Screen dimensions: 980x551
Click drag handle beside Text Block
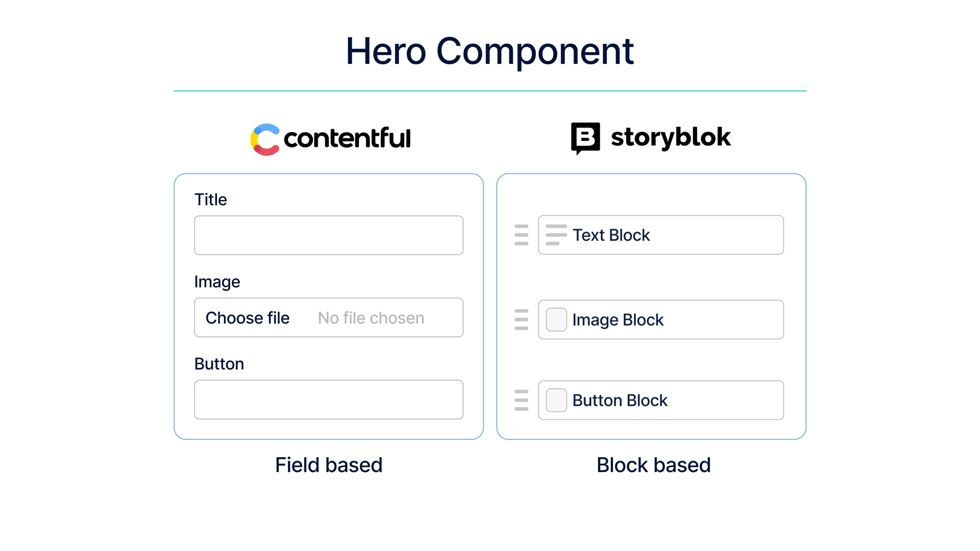click(x=521, y=235)
